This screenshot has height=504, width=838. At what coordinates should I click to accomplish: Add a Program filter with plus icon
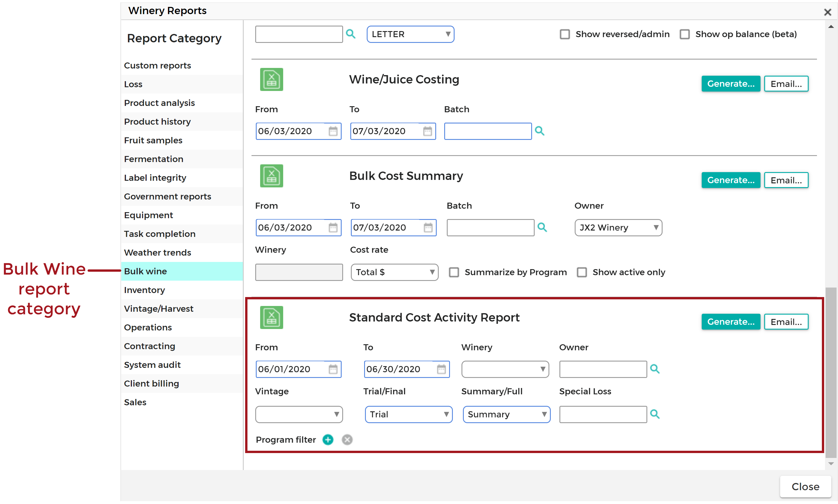click(x=328, y=440)
